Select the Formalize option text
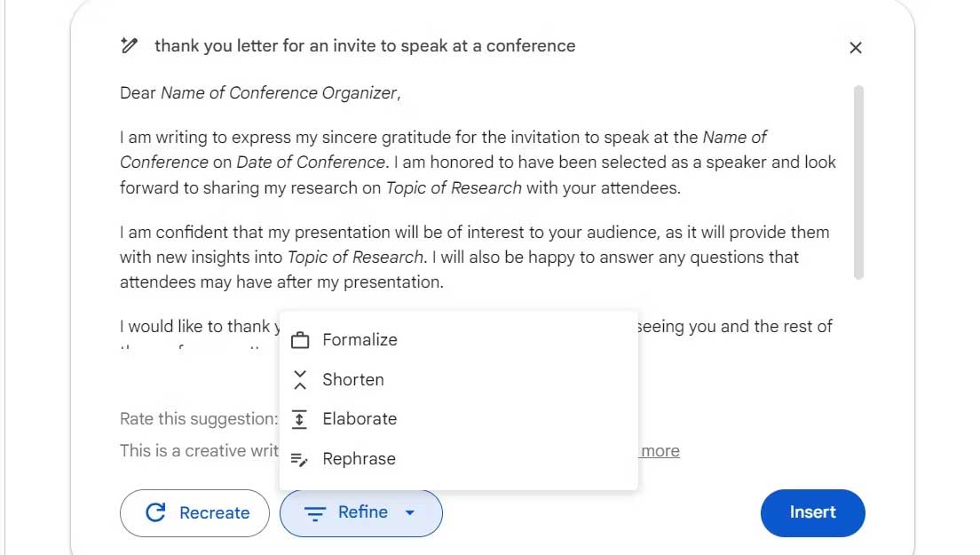 (360, 340)
